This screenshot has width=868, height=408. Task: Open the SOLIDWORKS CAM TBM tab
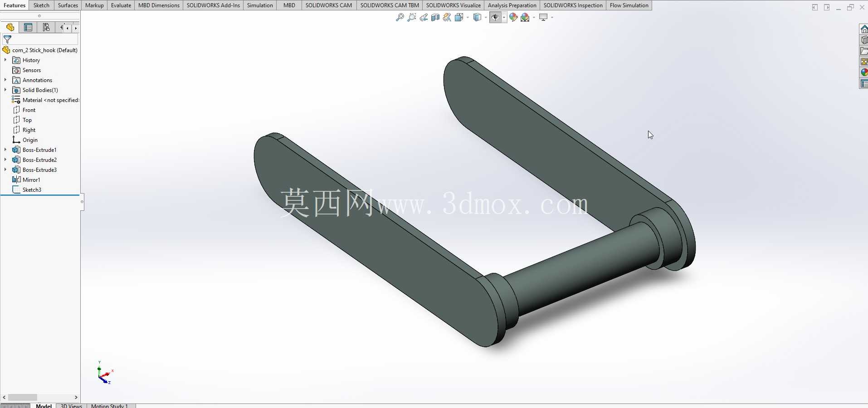pos(390,5)
